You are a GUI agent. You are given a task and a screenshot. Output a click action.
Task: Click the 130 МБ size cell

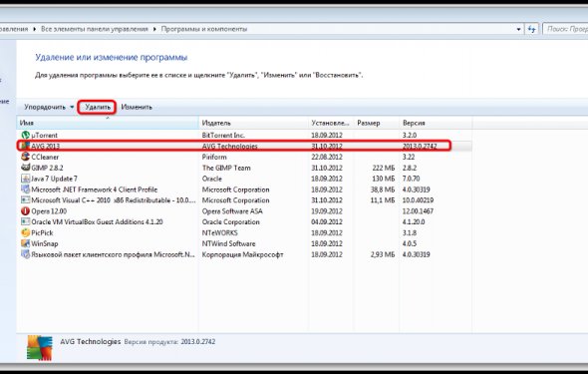coord(384,179)
